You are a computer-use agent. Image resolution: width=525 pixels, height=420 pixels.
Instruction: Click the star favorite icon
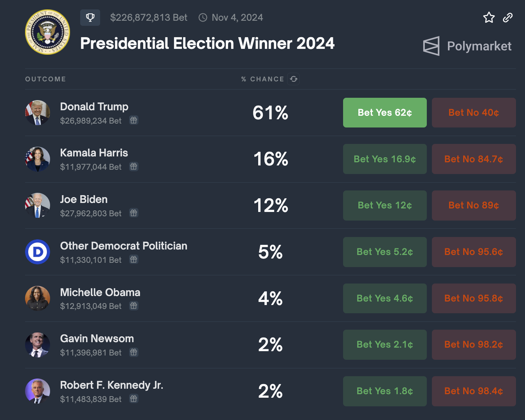[489, 18]
